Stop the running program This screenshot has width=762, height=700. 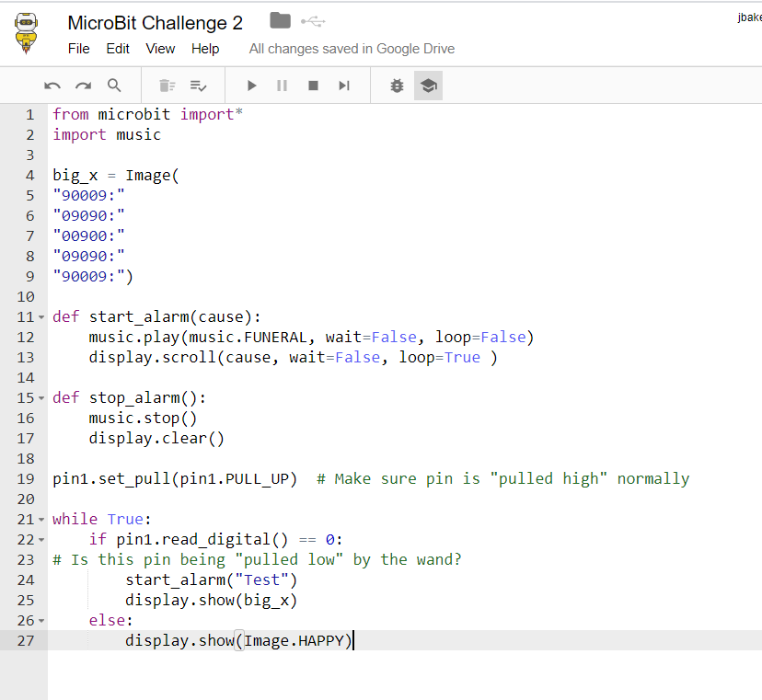312,85
